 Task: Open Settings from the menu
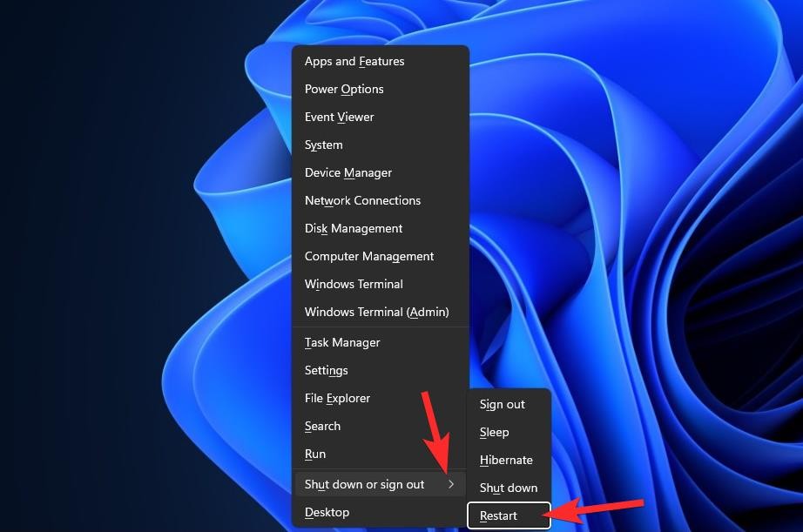pyautogui.click(x=327, y=371)
